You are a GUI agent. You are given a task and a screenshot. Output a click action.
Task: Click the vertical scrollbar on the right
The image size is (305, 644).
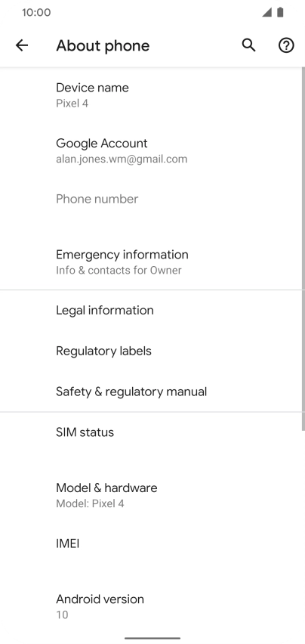(303, 249)
